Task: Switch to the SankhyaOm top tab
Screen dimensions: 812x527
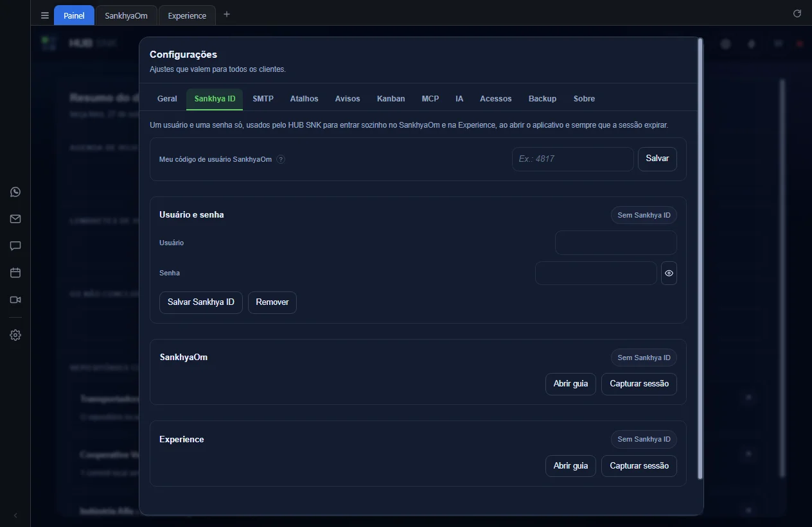Action: pos(126,15)
